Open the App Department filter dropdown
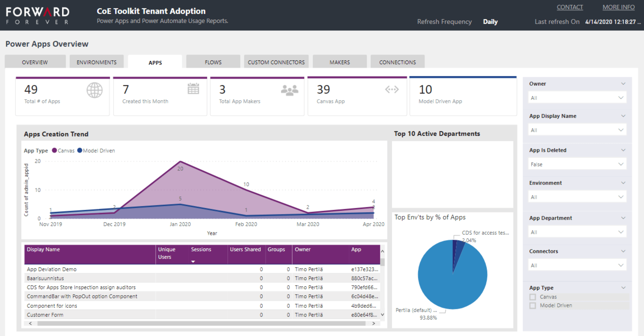This screenshot has height=336, width=644. coord(577,232)
